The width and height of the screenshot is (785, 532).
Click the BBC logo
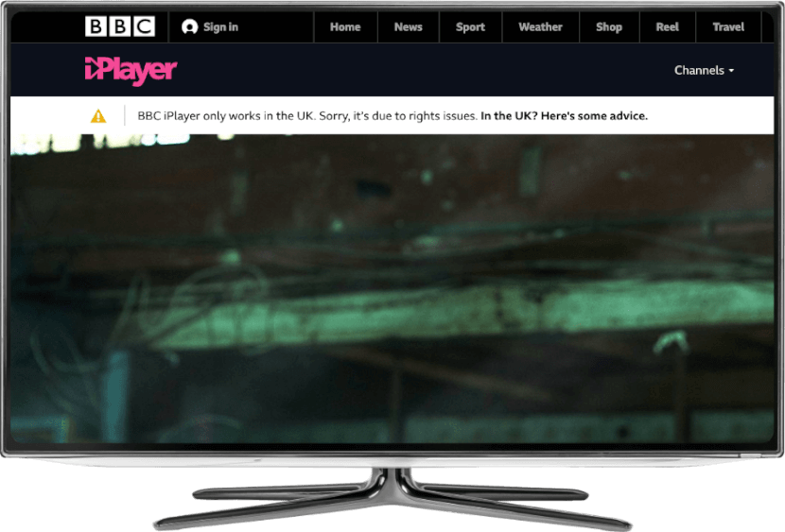pos(120,26)
